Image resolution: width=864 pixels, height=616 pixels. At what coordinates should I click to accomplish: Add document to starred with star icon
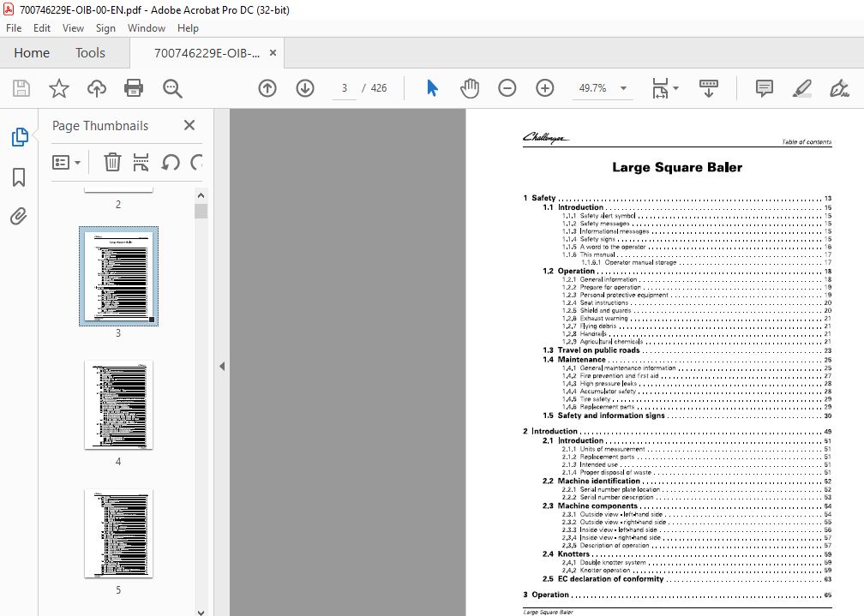59,88
